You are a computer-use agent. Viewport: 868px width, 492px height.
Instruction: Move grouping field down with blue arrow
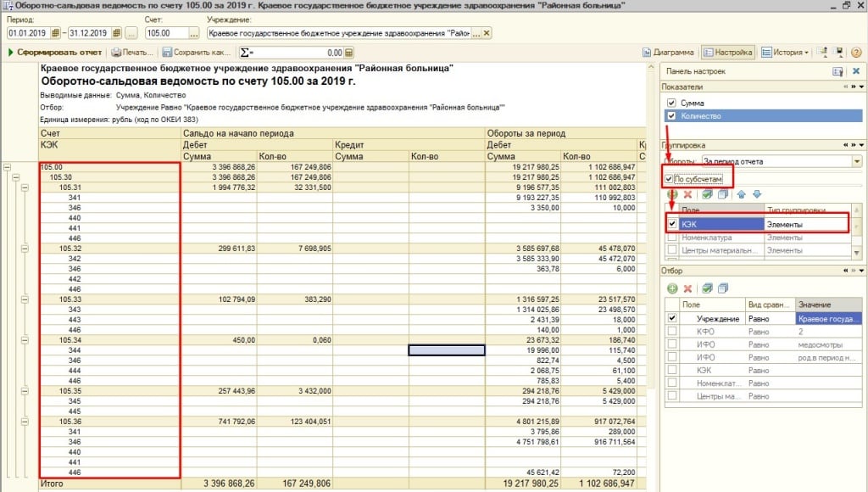756,194
